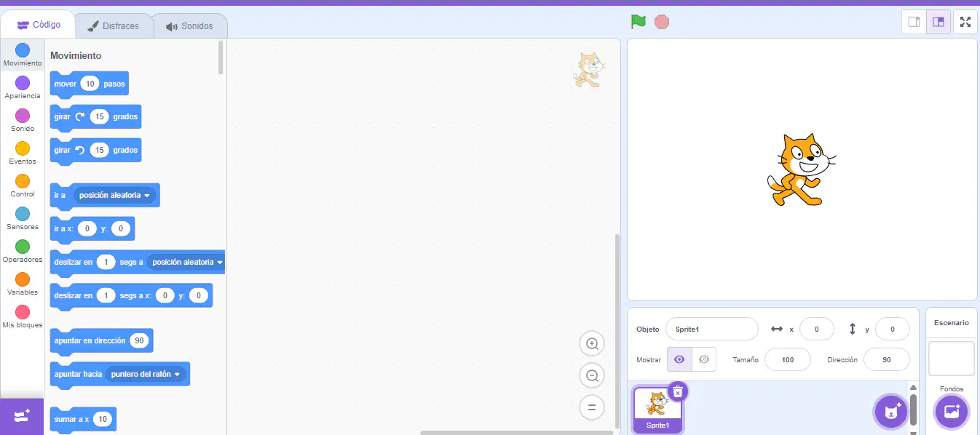Click the sprite list scrollbar

click(913, 408)
